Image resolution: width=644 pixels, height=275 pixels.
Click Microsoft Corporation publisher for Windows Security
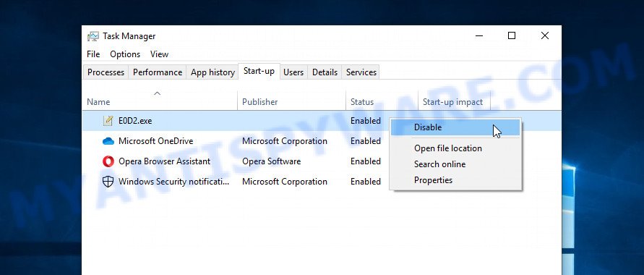(x=285, y=181)
